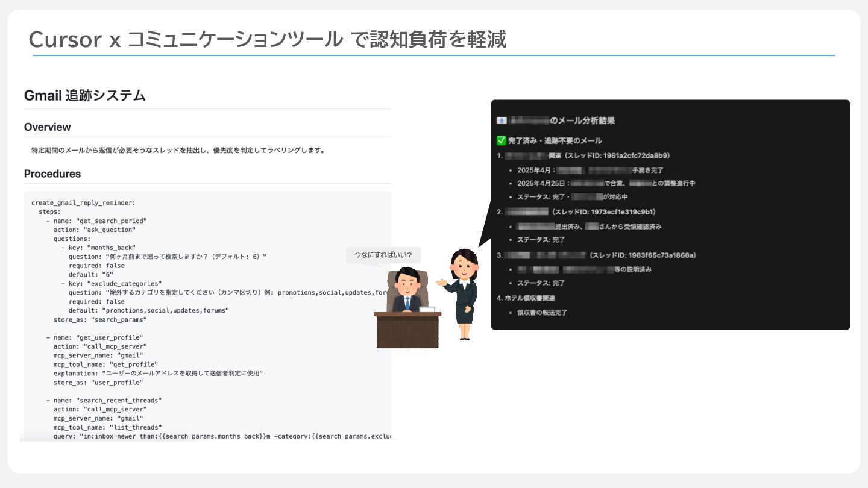The width and height of the screenshot is (868, 488).
Task: Click the code line default: "6"
Action: [x=91, y=275]
